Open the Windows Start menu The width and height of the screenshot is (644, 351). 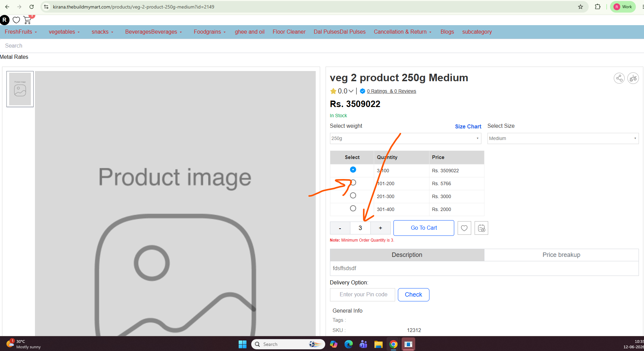[x=242, y=344]
